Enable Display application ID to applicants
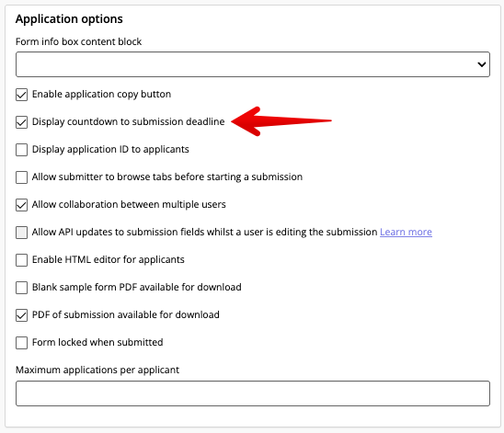This screenshot has width=504, height=433. [21, 150]
